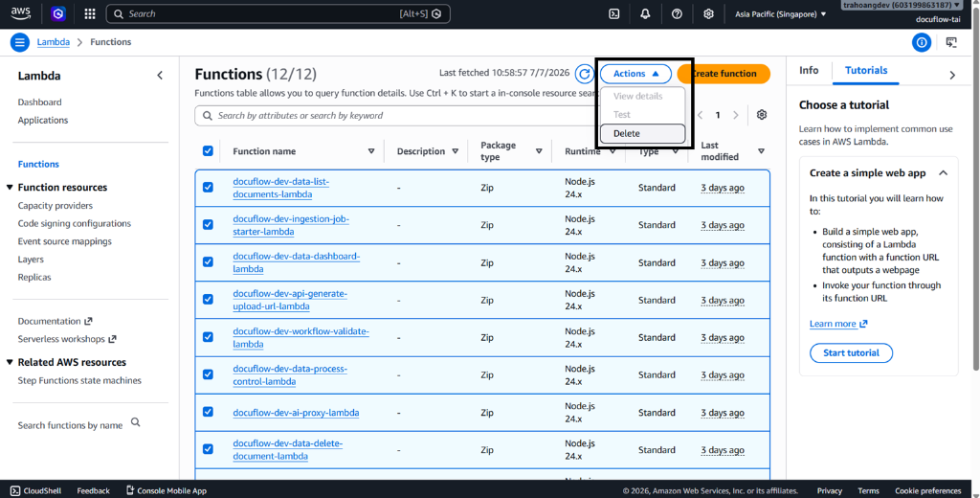Click the function attributes search box

[397, 116]
